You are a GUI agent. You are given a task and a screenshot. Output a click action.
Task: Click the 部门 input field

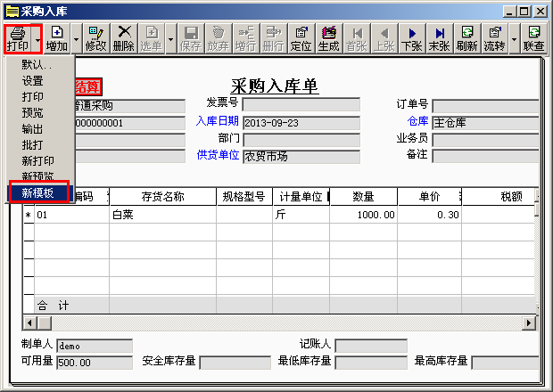[301, 140]
